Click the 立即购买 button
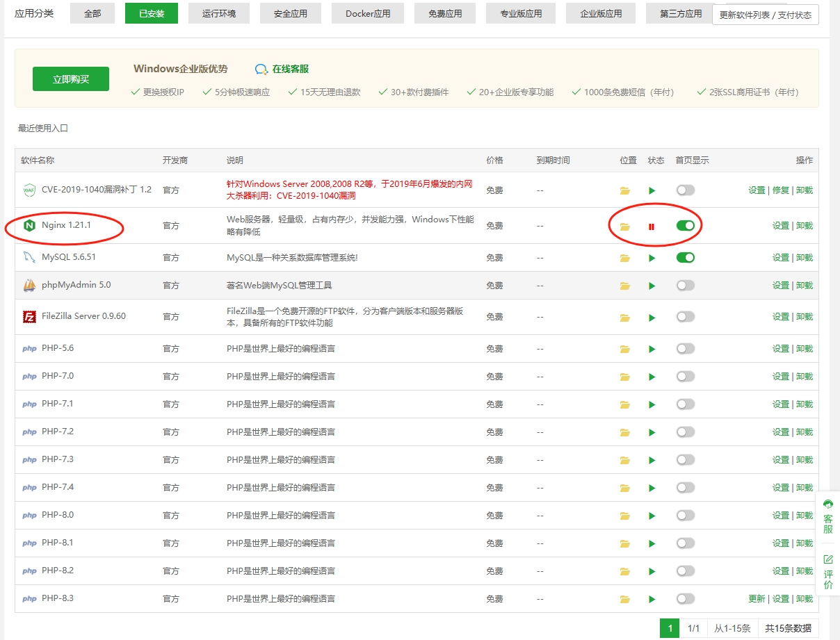The image size is (840, 640). [71, 79]
